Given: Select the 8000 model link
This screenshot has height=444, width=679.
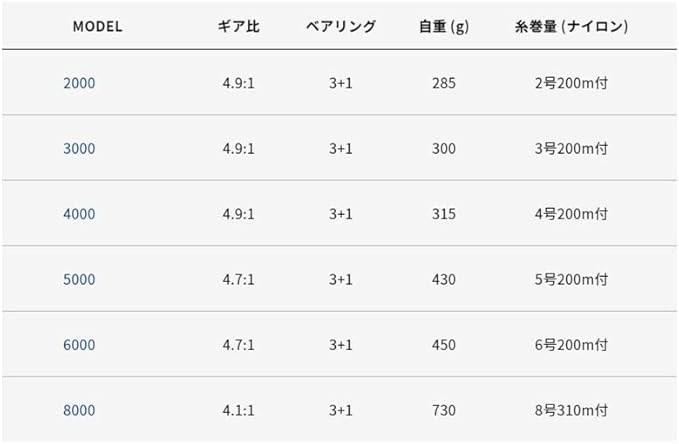Looking at the screenshot, I should 79,410.
